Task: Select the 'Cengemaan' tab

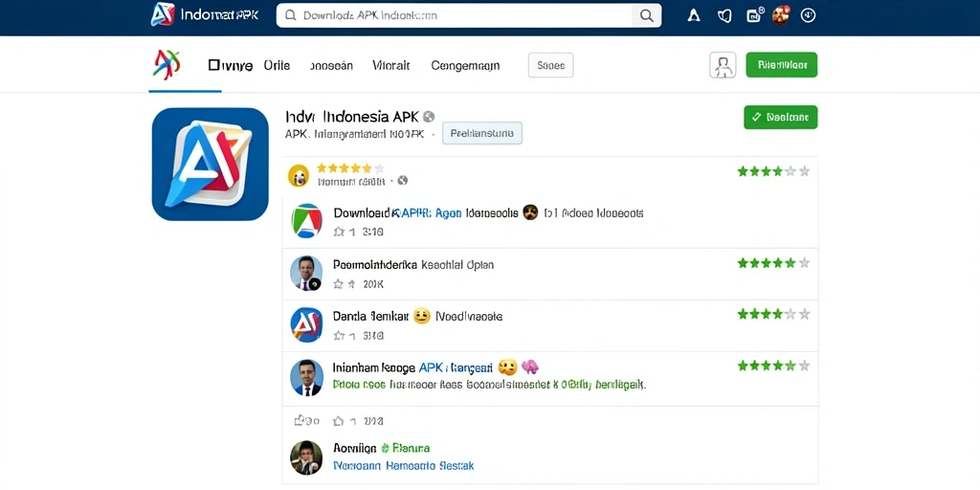Action: pyautogui.click(x=465, y=65)
